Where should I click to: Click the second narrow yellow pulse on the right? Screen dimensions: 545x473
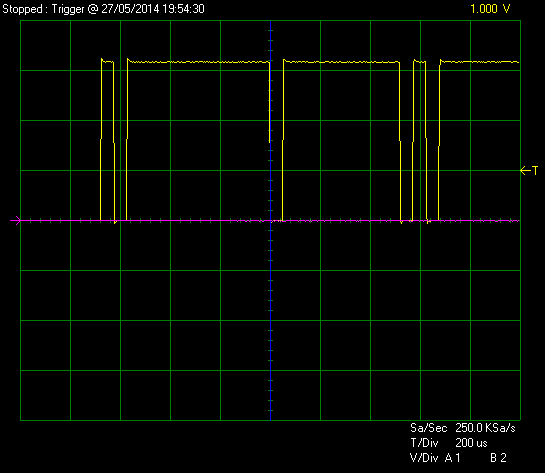pyautogui.click(x=420, y=62)
